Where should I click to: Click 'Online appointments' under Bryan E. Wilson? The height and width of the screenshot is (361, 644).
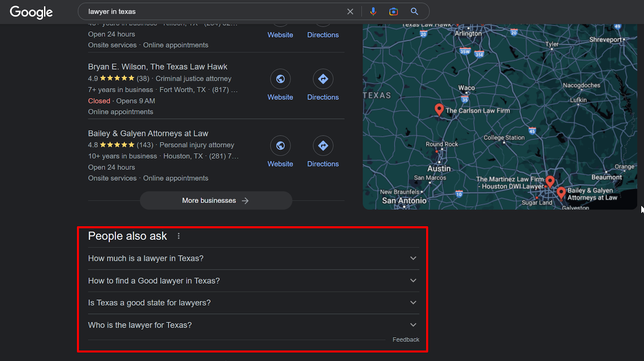coord(121,112)
